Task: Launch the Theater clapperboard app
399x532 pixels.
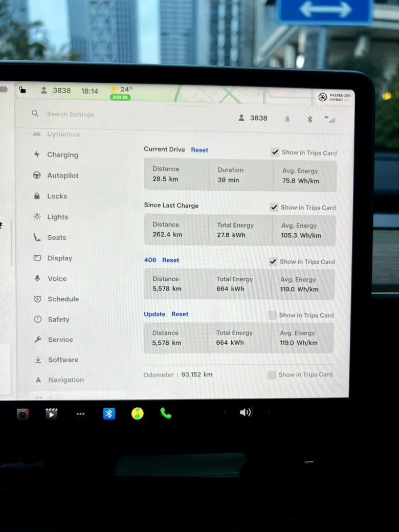Action: 52,414
